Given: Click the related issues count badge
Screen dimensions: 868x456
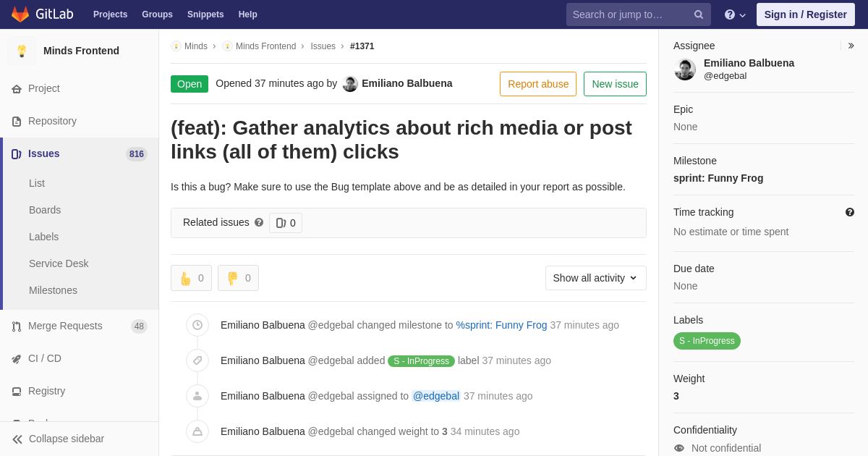Looking at the screenshot, I should tap(286, 223).
